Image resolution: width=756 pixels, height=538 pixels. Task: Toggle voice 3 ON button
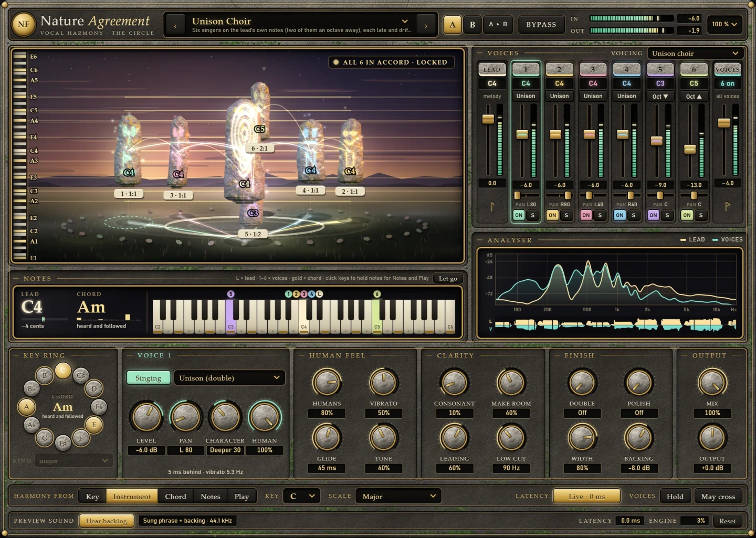point(586,215)
